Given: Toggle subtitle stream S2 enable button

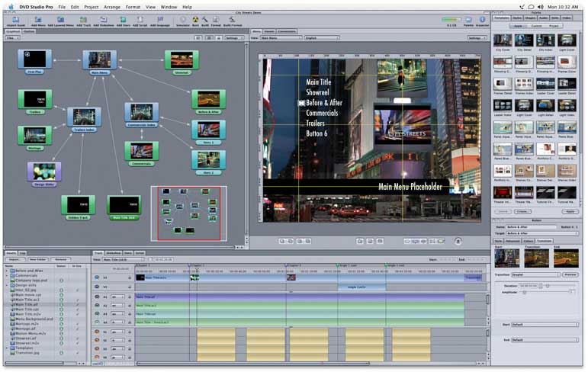Looking at the screenshot, I should click(97, 341).
